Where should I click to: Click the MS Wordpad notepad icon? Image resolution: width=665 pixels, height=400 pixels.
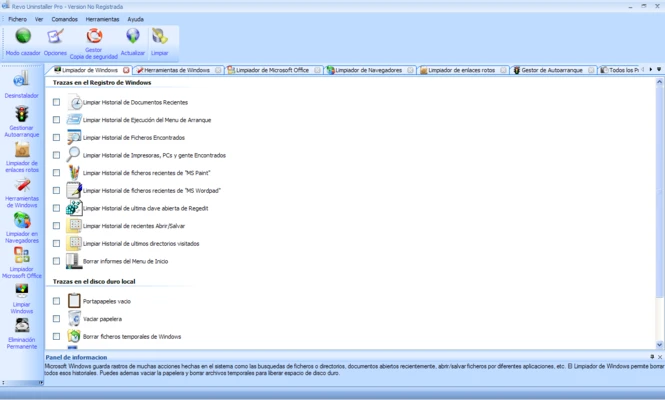(x=74, y=190)
